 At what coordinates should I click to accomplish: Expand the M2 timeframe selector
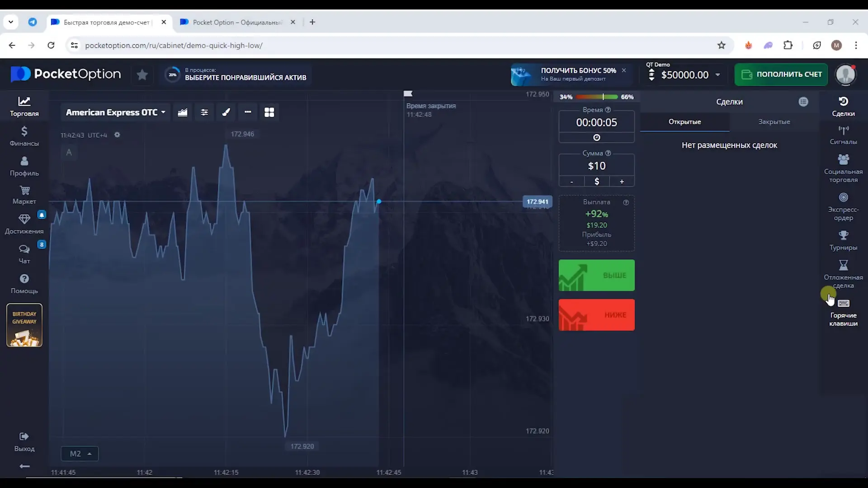80,453
